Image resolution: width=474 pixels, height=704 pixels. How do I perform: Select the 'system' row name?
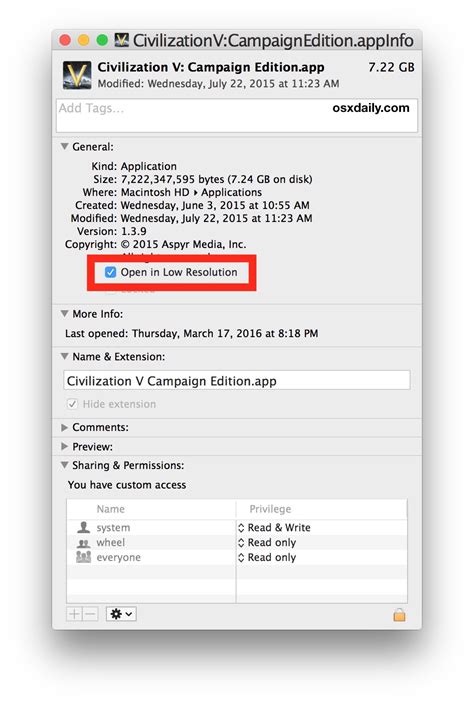113,528
